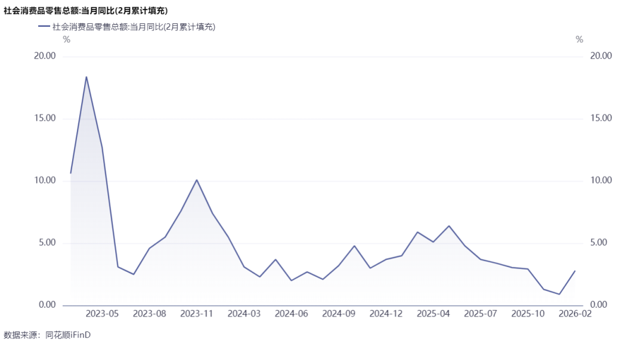Click the 10.00 label on right axis
The image size is (644, 344).
pyautogui.click(x=601, y=180)
